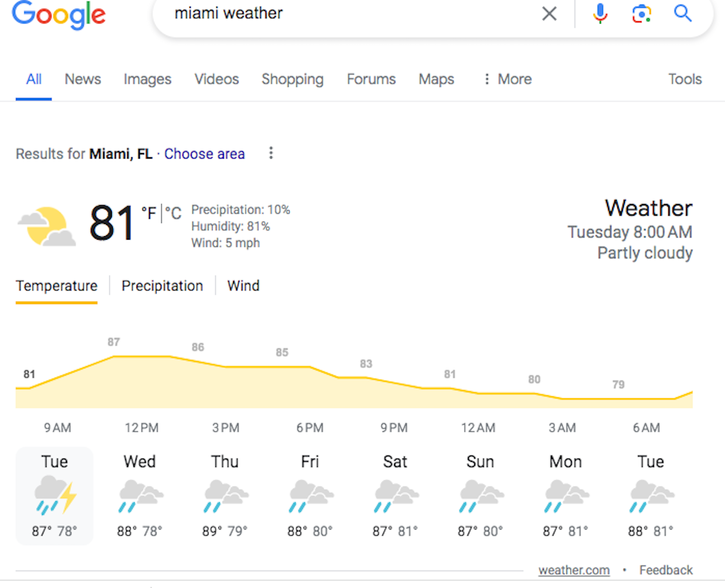
Task: Select Tuesday thunderstorm forecast icon
Action: tap(55, 495)
